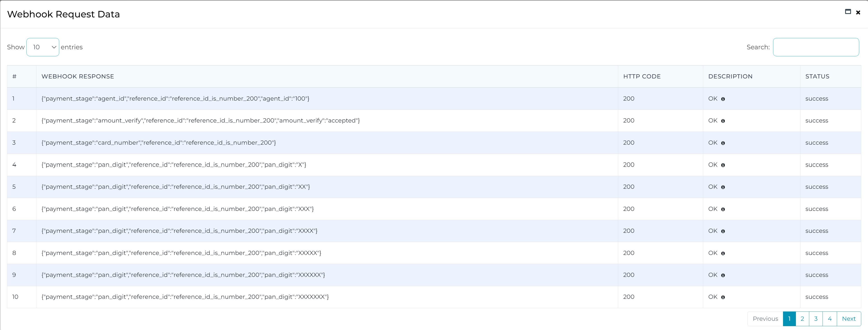Select response with pan_digit "XXXX"

179,231
